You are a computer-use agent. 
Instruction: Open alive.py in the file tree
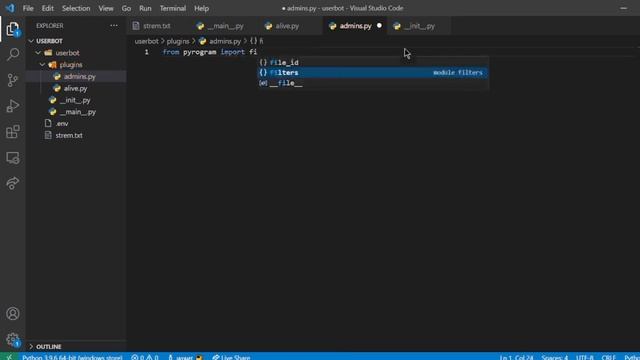tap(76, 88)
